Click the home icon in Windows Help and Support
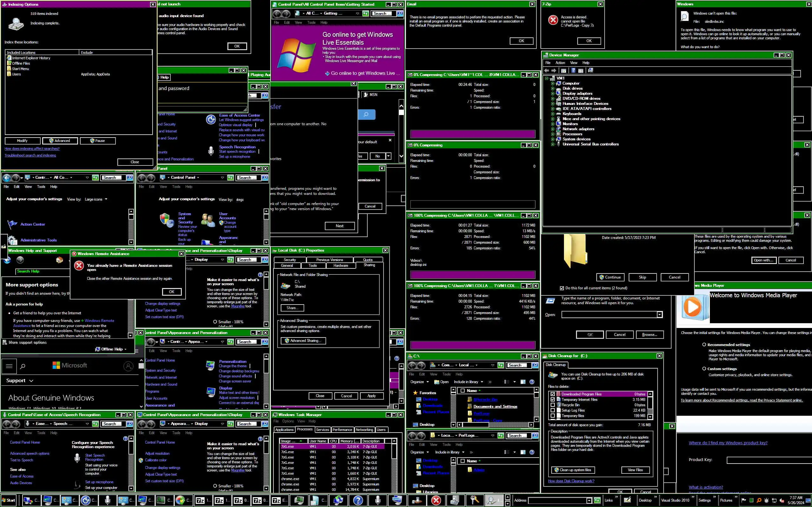 point(59,260)
